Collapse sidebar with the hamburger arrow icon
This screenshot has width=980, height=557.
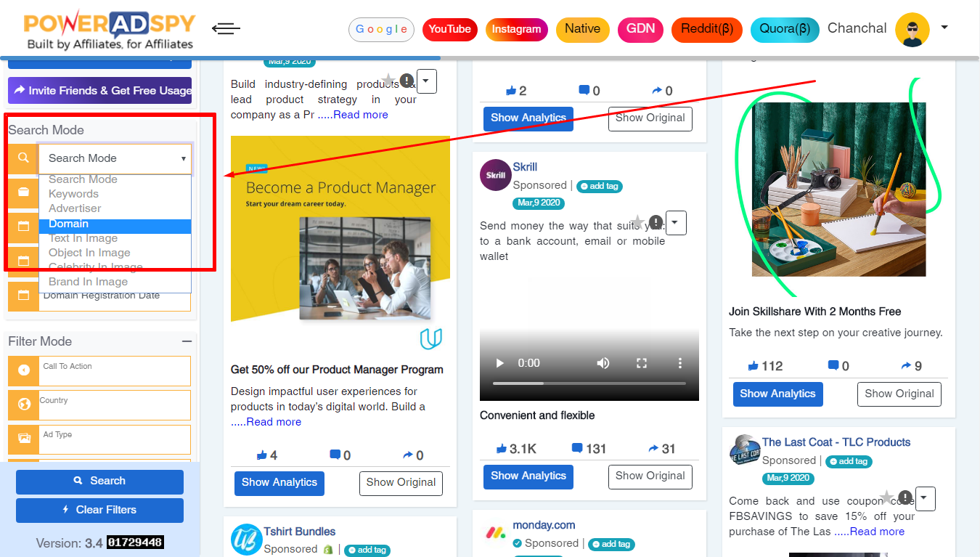click(226, 29)
